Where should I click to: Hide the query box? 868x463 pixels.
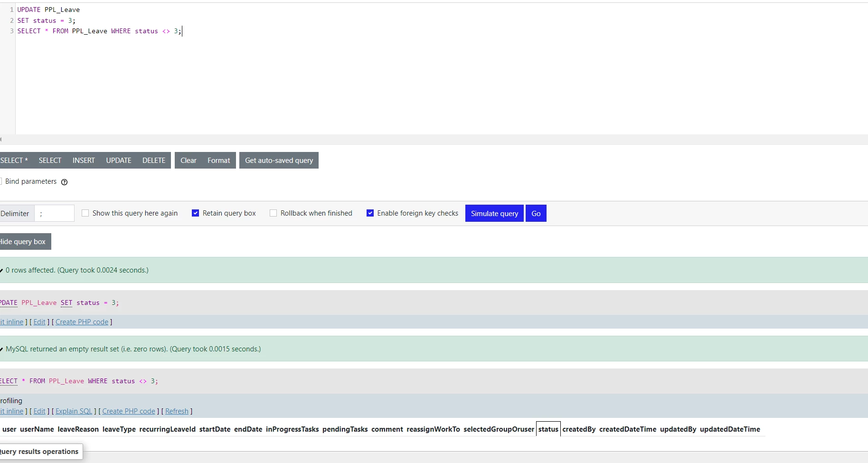pos(24,242)
